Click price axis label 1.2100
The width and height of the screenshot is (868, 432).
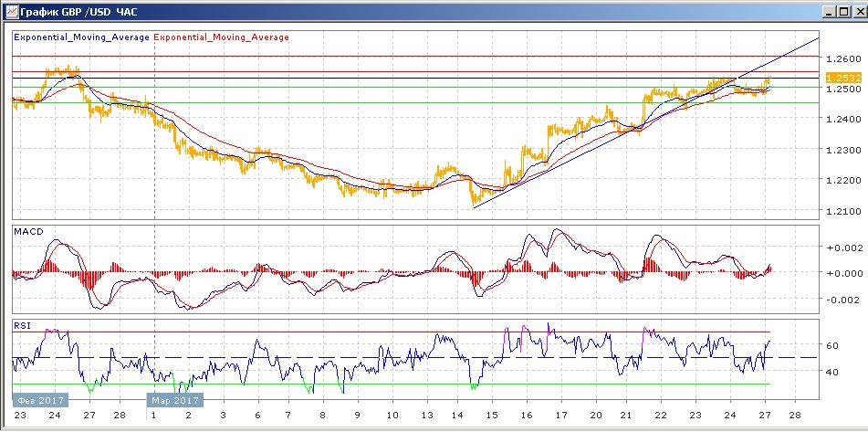842,211
